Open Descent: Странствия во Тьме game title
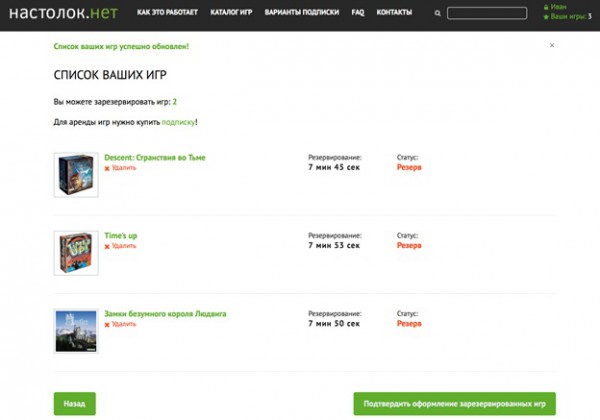600x420 pixels. point(155,157)
